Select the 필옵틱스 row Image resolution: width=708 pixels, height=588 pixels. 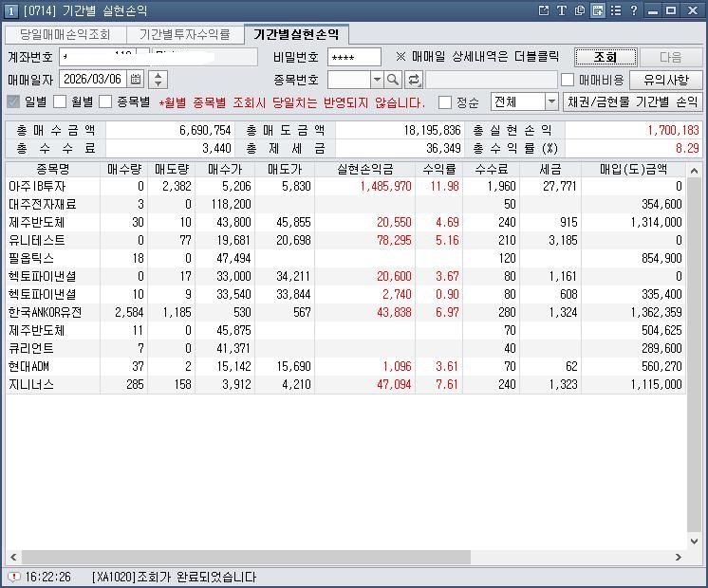(x=345, y=258)
